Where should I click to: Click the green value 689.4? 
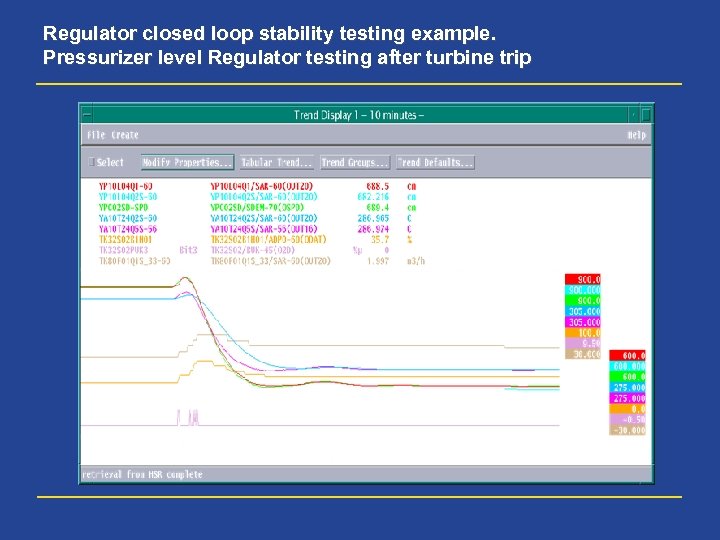[x=377, y=208]
